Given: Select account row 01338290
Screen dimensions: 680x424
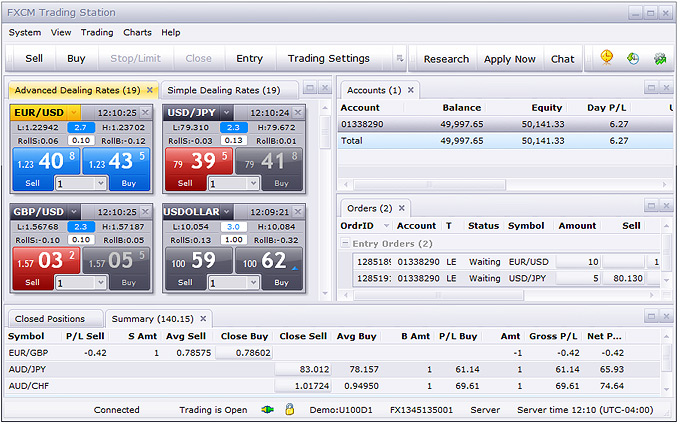Looking at the screenshot, I should [506, 124].
